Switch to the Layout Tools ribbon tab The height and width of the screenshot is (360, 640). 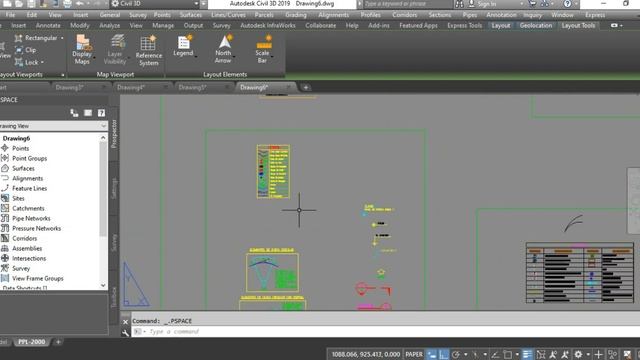578,25
